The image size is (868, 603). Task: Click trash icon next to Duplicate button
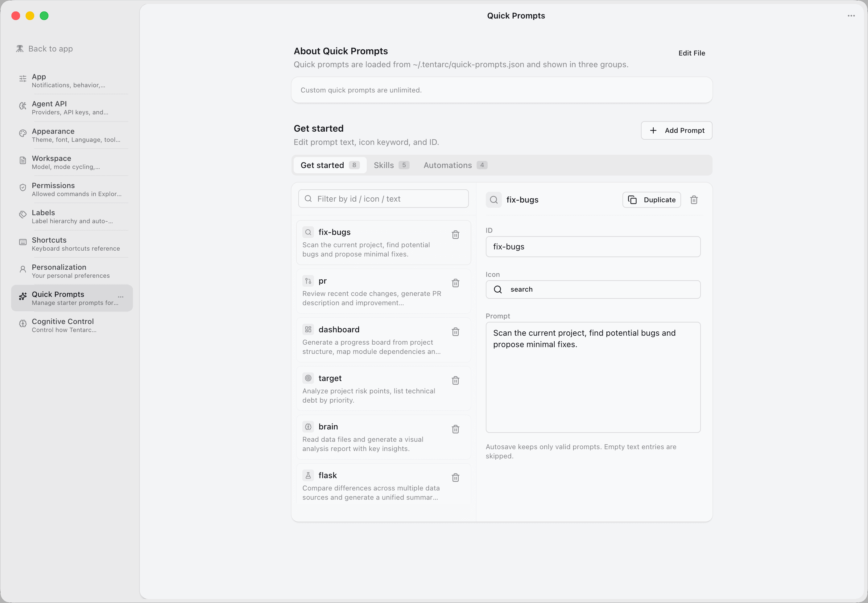tap(694, 200)
